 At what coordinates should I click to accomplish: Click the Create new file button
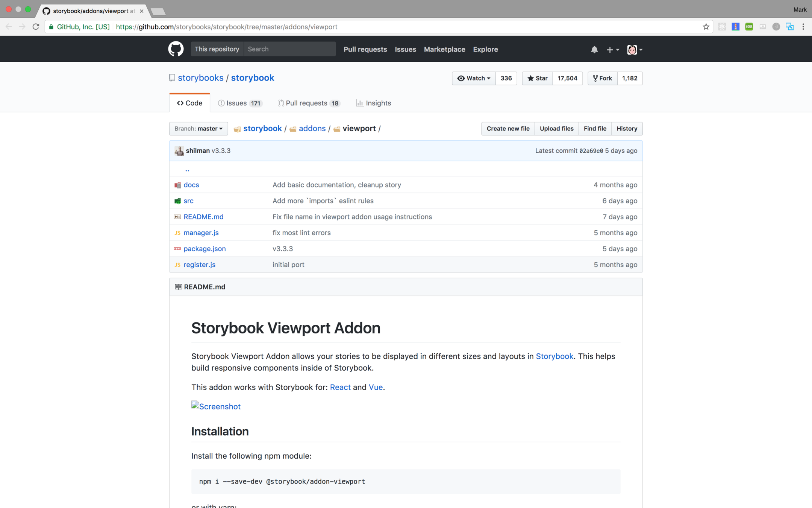[x=507, y=129]
